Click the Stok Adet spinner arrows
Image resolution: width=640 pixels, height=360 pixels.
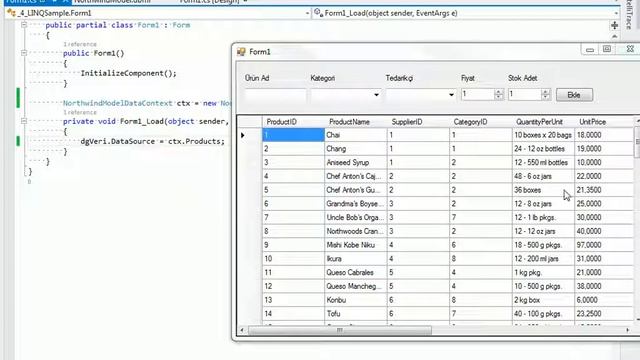(x=546, y=94)
